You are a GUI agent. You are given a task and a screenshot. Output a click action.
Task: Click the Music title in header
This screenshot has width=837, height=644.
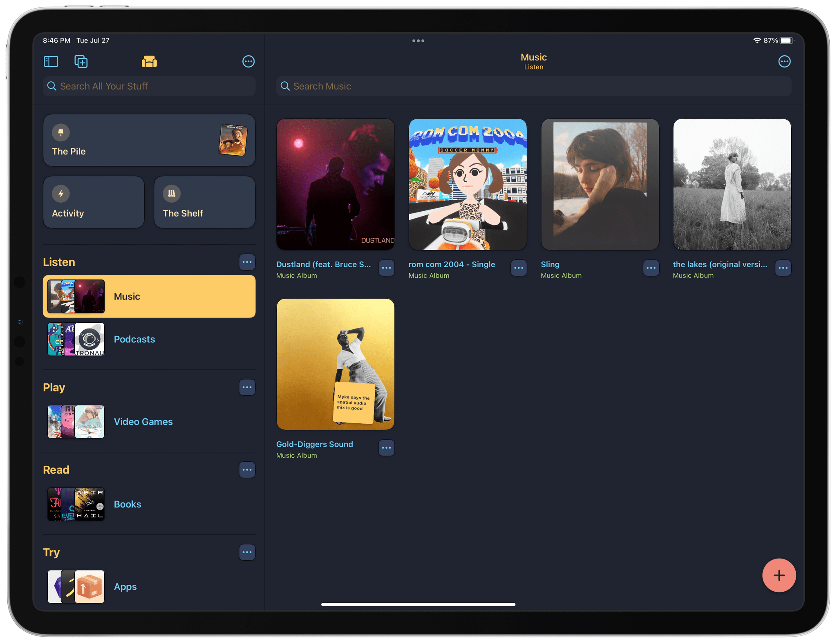click(534, 57)
